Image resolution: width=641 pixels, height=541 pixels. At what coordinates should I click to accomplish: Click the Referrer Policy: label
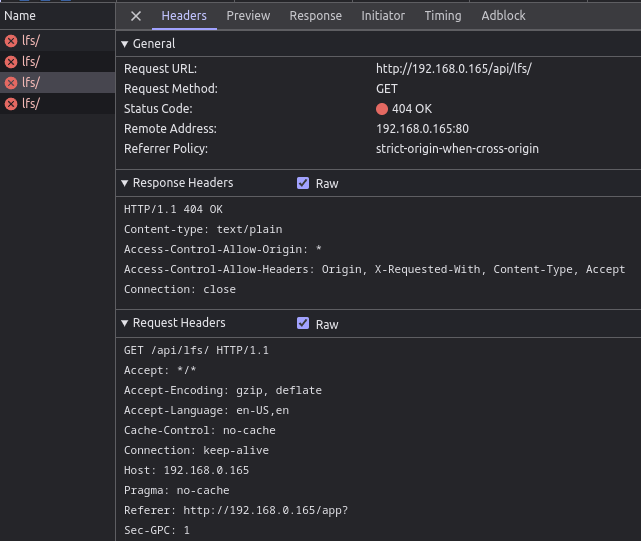pyautogui.click(x=166, y=148)
